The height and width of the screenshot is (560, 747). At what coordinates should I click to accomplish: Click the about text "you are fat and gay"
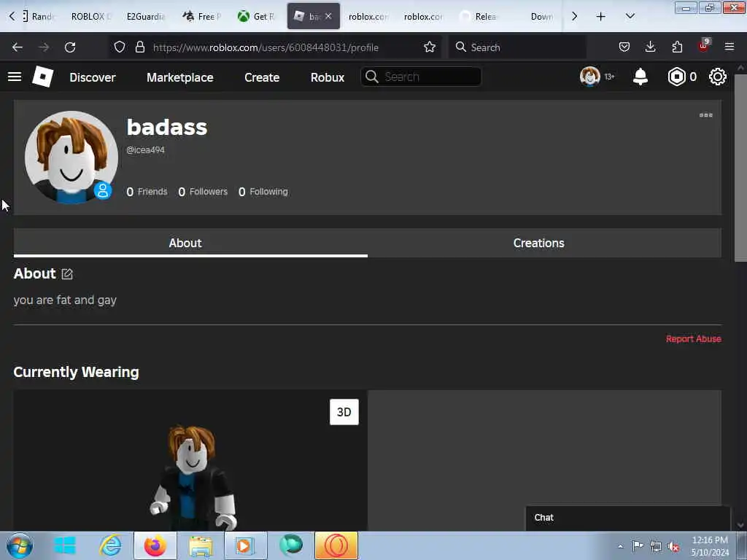(65, 300)
